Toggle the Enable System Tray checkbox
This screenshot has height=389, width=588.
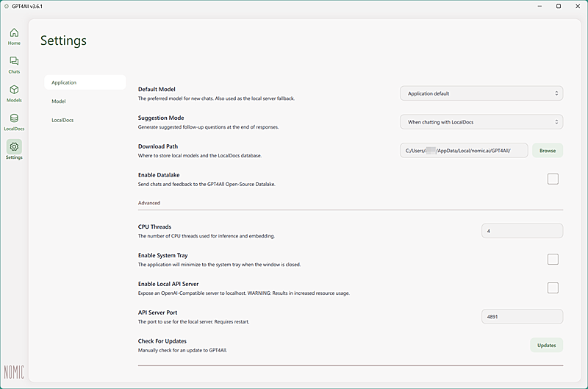coord(553,259)
